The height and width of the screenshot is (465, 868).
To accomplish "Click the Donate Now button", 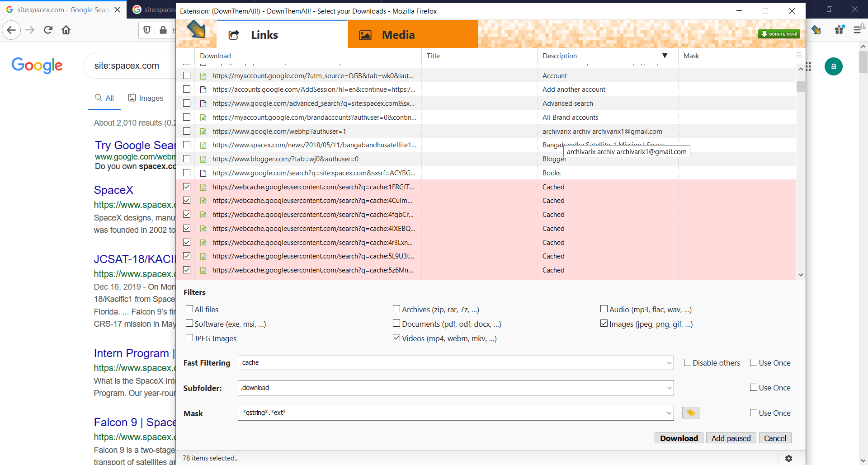I will click(779, 34).
